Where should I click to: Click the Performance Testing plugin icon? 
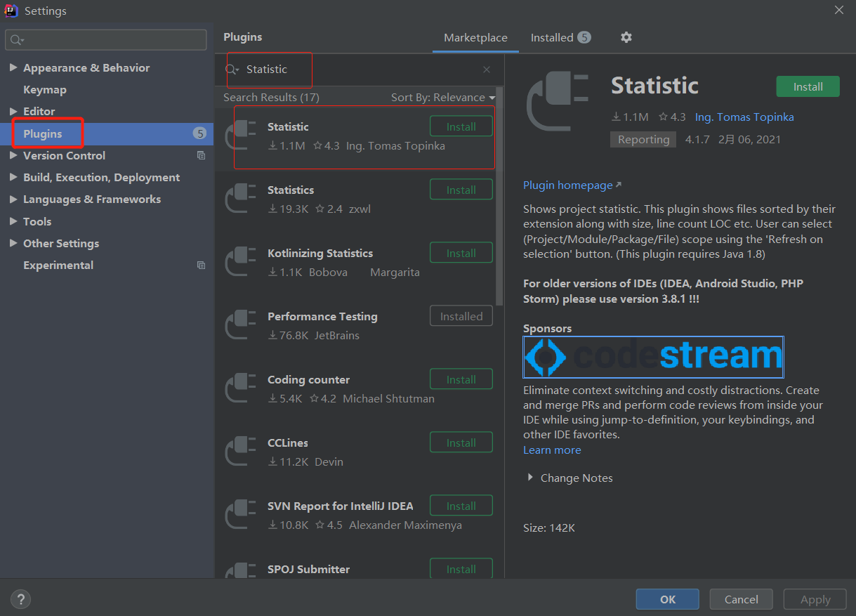(241, 325)
